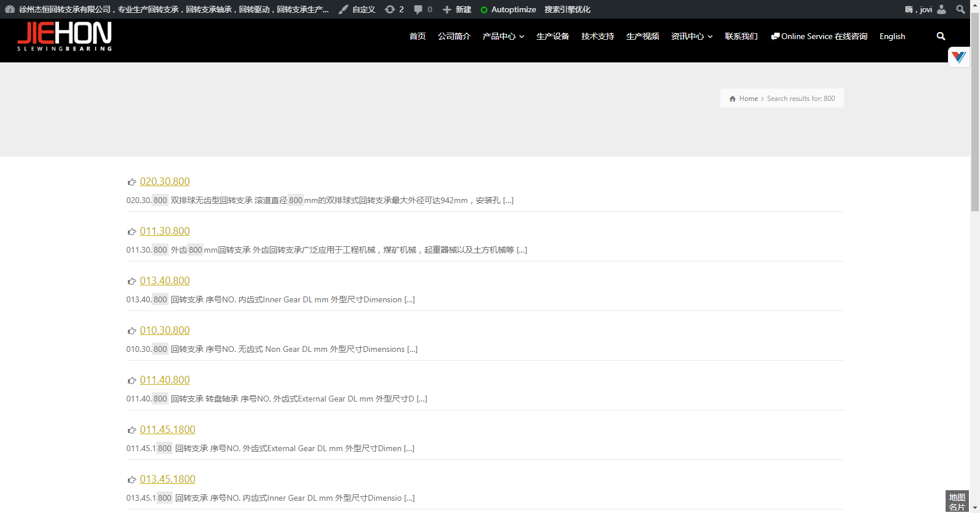Open the 公司简介 menu item
The height and width of the screenshot is (513, 980).
454,36
